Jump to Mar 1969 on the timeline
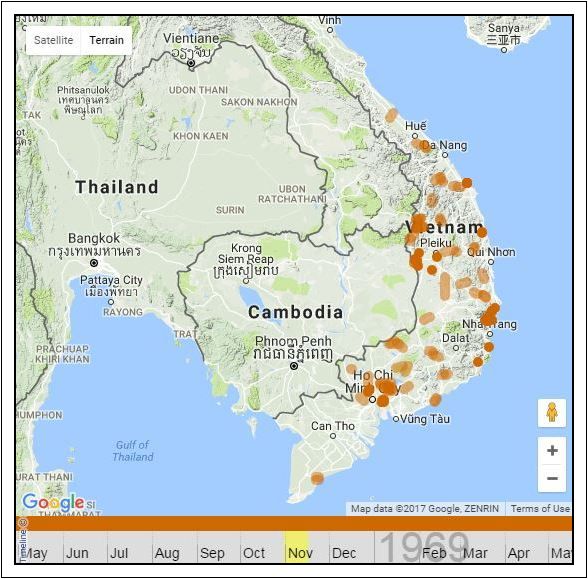The image size is (588, 579). (x=475, y=553)
